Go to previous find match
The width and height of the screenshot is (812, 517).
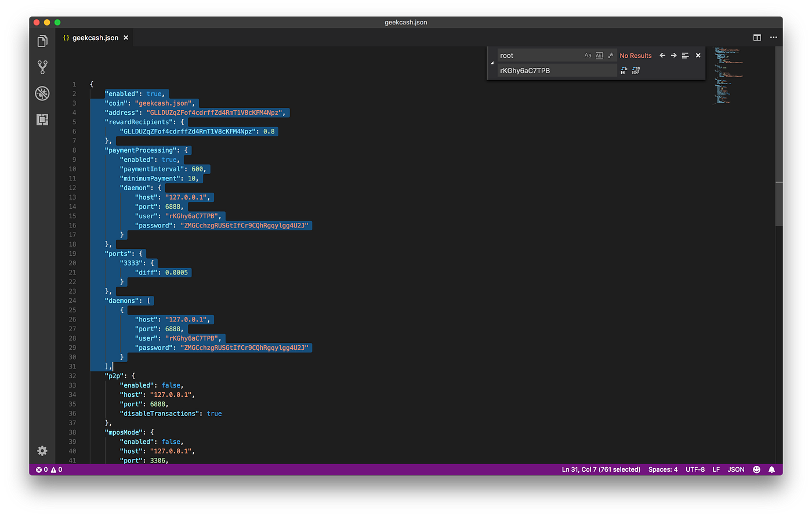point(662,56)
